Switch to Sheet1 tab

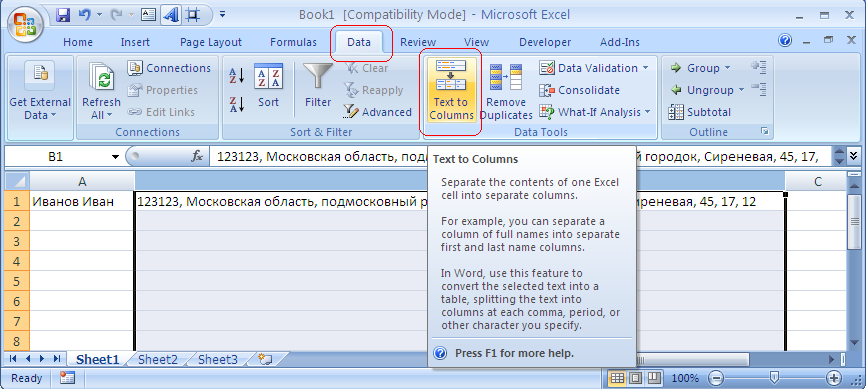(x=97, y=360)
